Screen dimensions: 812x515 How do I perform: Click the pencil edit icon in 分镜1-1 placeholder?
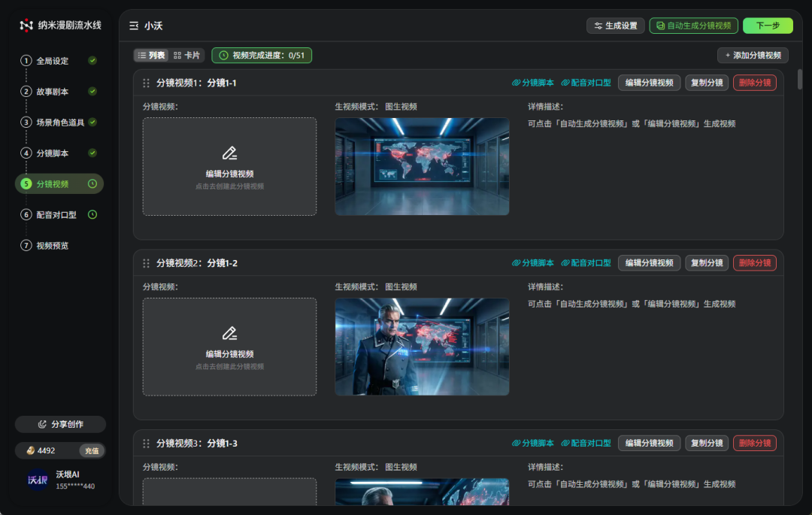[229, 152]
